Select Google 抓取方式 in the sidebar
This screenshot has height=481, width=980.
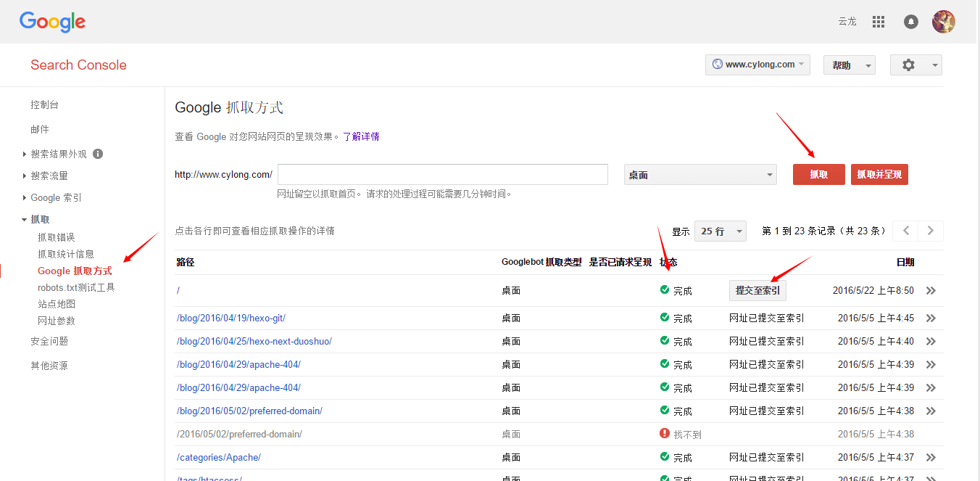(75, 271)
